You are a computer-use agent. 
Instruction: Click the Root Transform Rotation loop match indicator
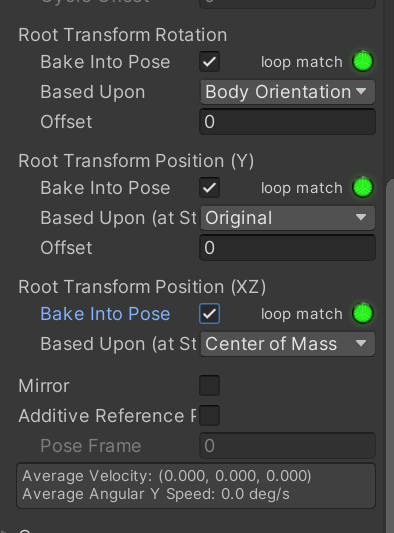[x=363, y=62]
